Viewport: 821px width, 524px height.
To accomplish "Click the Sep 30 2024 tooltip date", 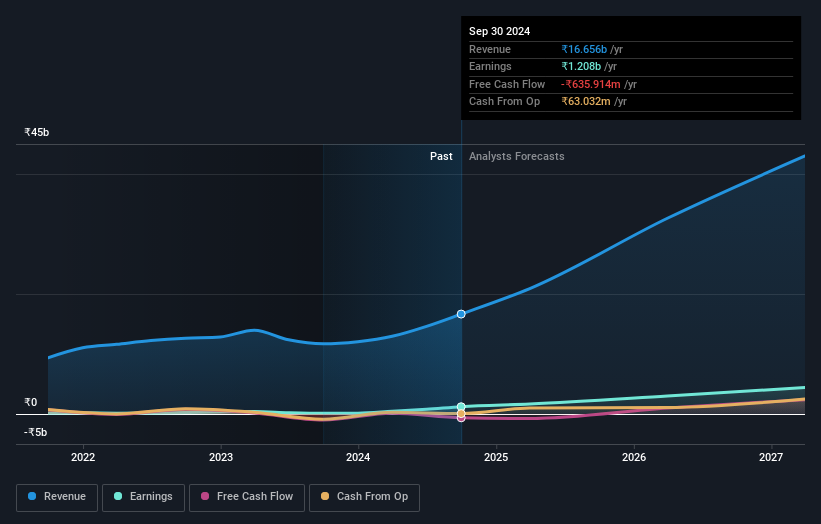I will [x=500, y=31].
